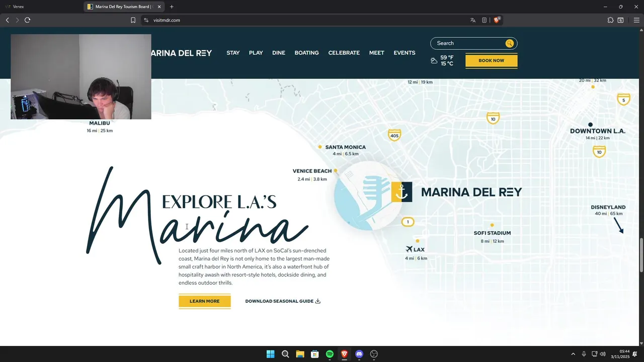644x362 pixels.
Task: Close the Marina Del Rey tab
Action: click(159, 7)
